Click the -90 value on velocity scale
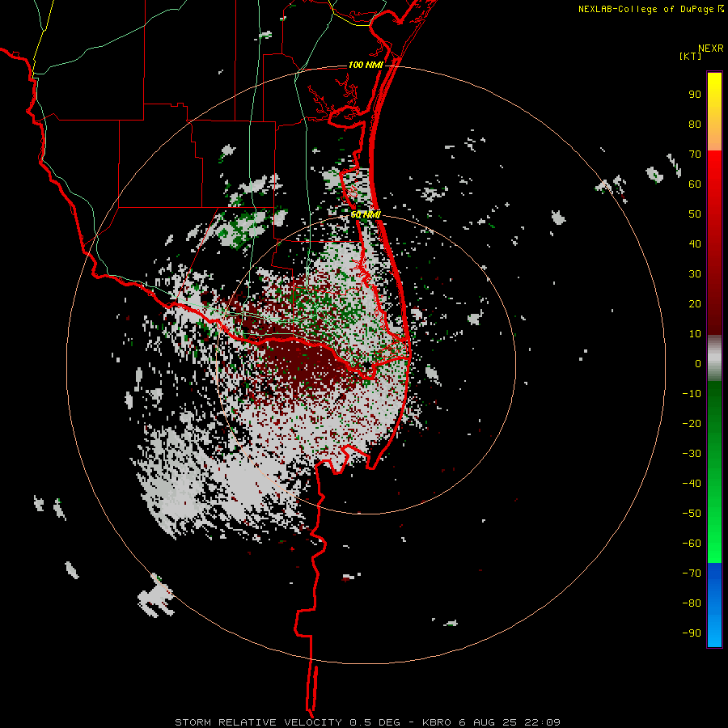Screen dimensions: 728x728 click(x=692, y=633)
